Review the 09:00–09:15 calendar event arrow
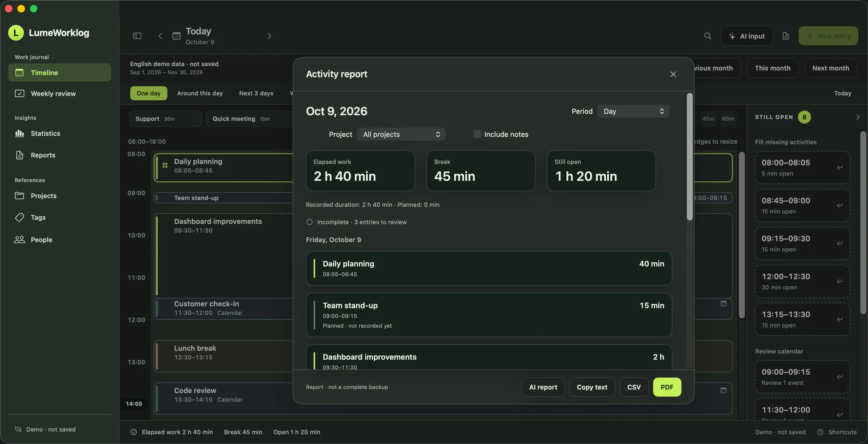This screenshot has width=868, height=444. pos(839,377)
